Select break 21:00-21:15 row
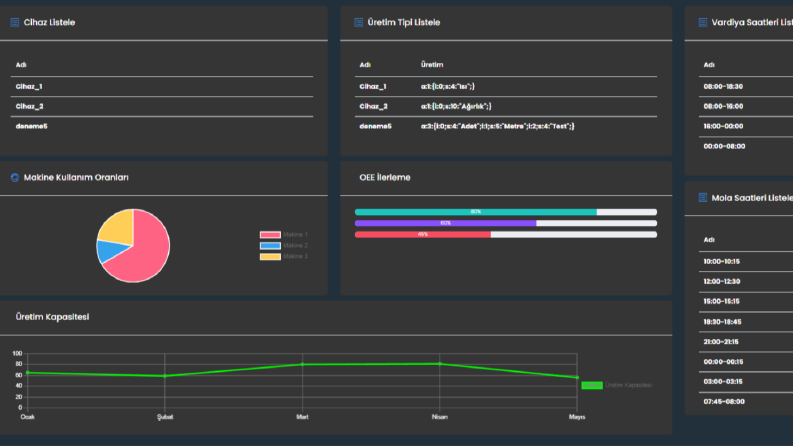 pos(746,342)
